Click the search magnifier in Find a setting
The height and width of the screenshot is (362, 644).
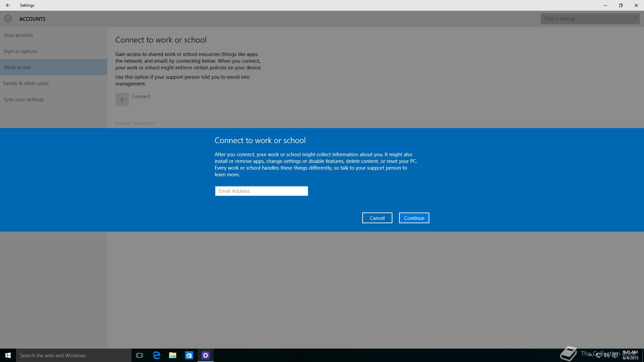pyautogui.click(x=635, y=19)
